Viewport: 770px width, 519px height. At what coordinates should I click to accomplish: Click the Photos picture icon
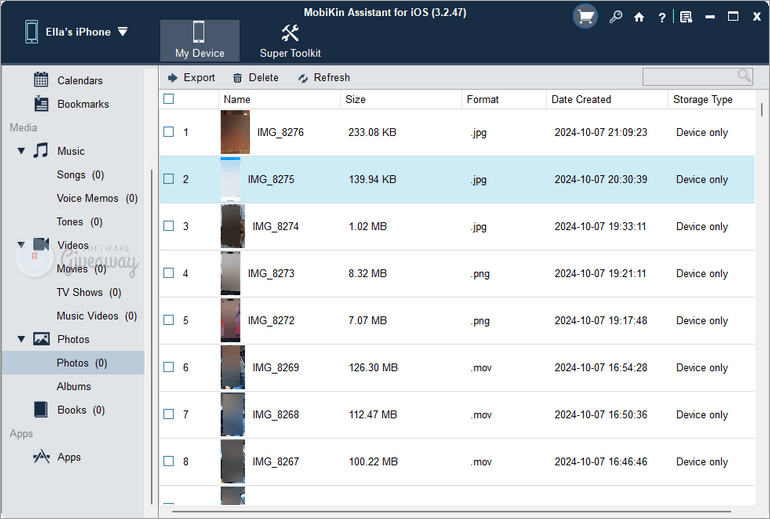pyautogui.click(x=41, y=339)
